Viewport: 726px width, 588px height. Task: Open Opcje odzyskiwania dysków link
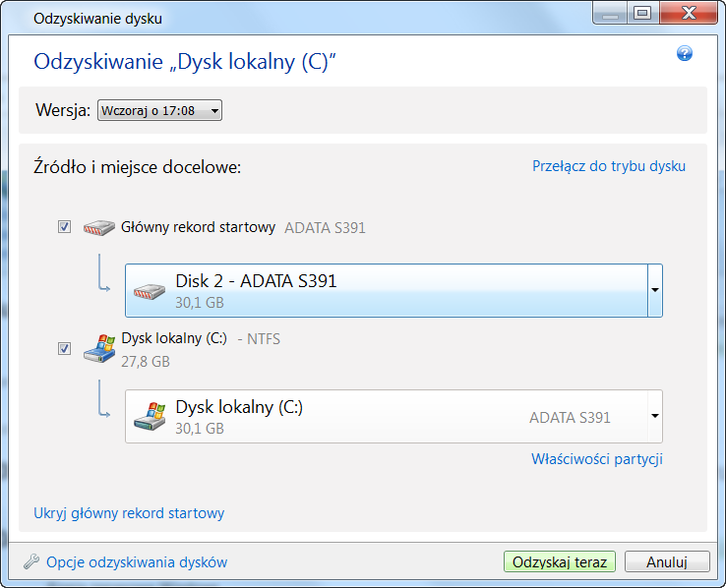[x=137, y=562]
